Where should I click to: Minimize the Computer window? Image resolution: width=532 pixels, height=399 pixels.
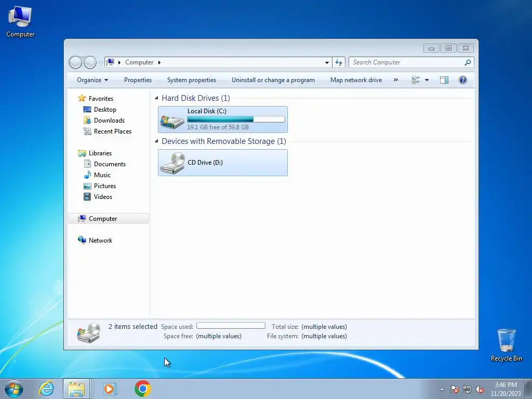431,48
